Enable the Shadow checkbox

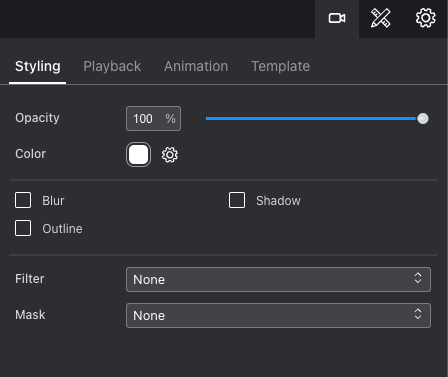pyautogui.click(x=237, y=200)
